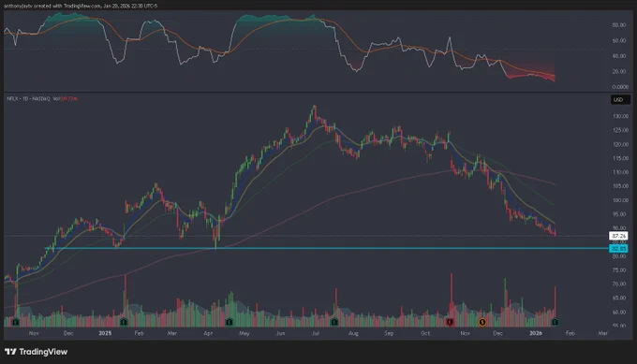Select the Jun label on the time axis
The image size is (637, 364).
point(280,333)
